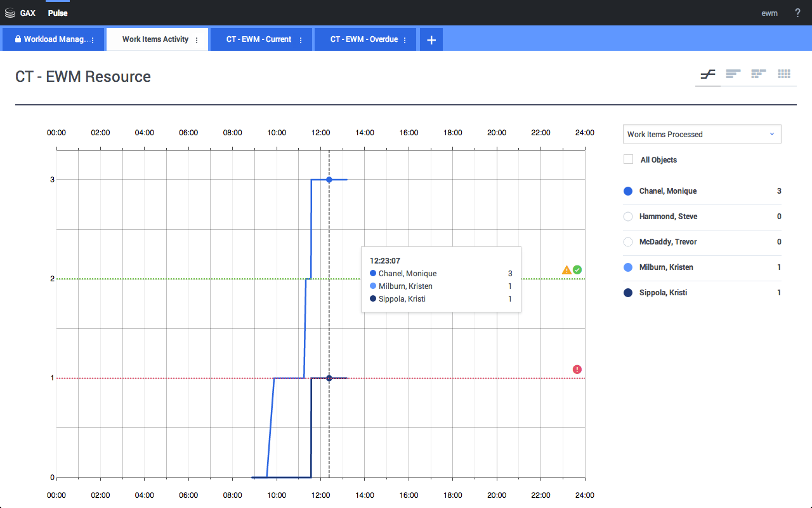Check the All Objects checkbox
This screenshot has width=812, height=508.
629,159
